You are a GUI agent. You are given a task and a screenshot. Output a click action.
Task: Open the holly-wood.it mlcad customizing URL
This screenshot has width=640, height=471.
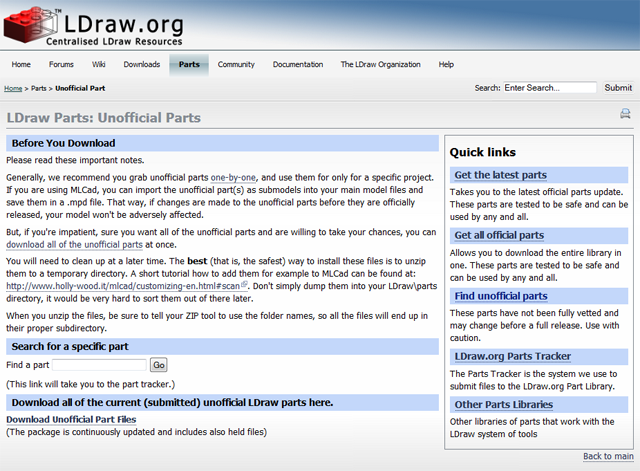coord(123,286)
